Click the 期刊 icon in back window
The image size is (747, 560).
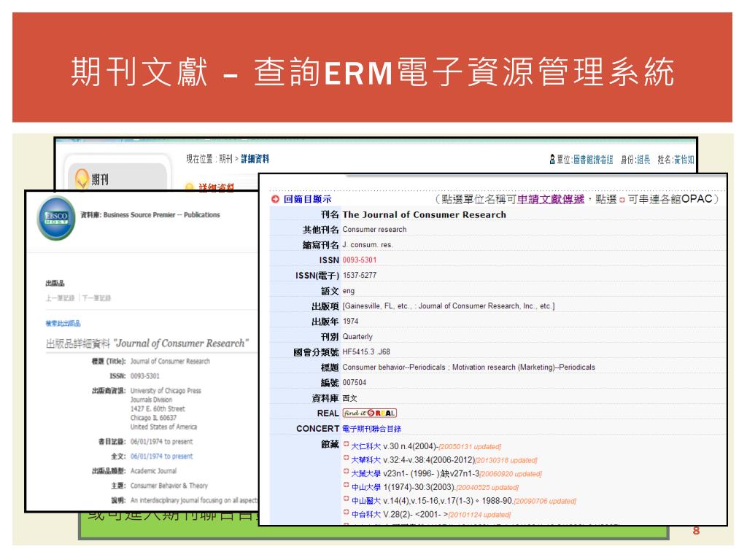click(x=82, y=179)
